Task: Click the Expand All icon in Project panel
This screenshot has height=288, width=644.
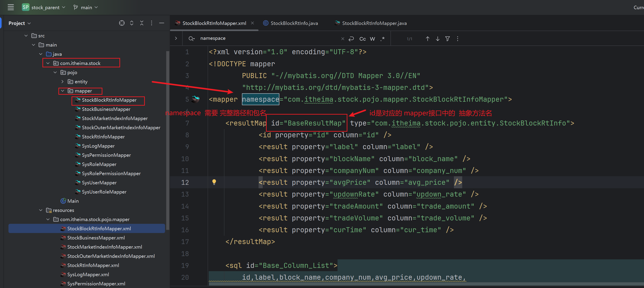Action: 132,23
